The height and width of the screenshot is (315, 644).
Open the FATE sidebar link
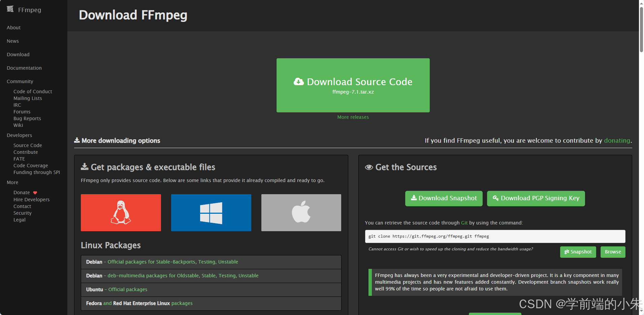coord(19,159)
